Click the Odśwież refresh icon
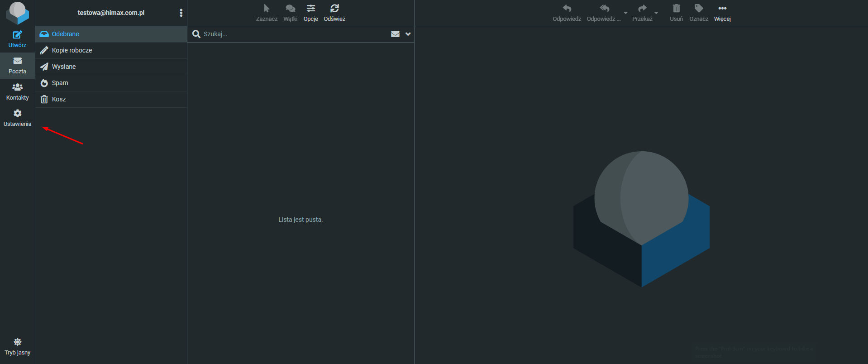868x364 pixels. click(x=334, y=9)
